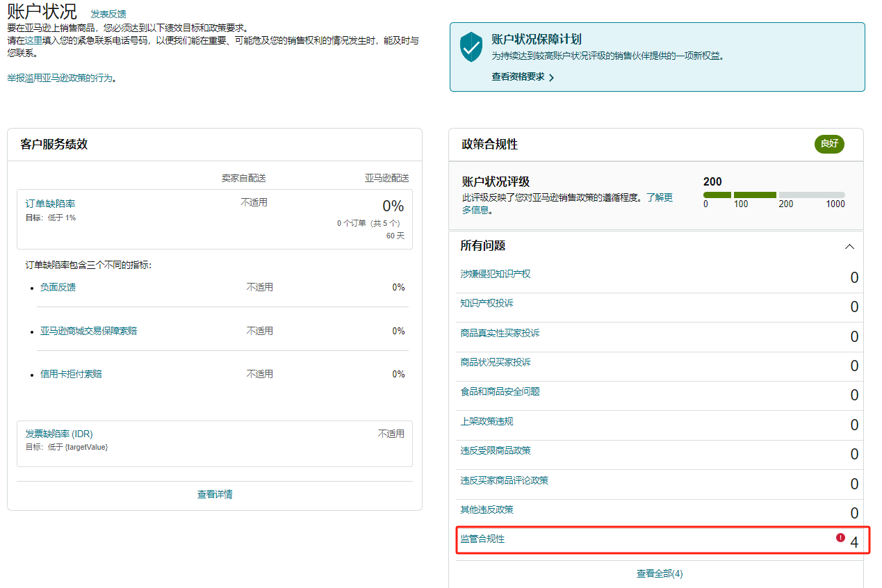Collapse the 所有问题 section with the chevron
Screen dimensions: 882x588
(x=849, y=246)
